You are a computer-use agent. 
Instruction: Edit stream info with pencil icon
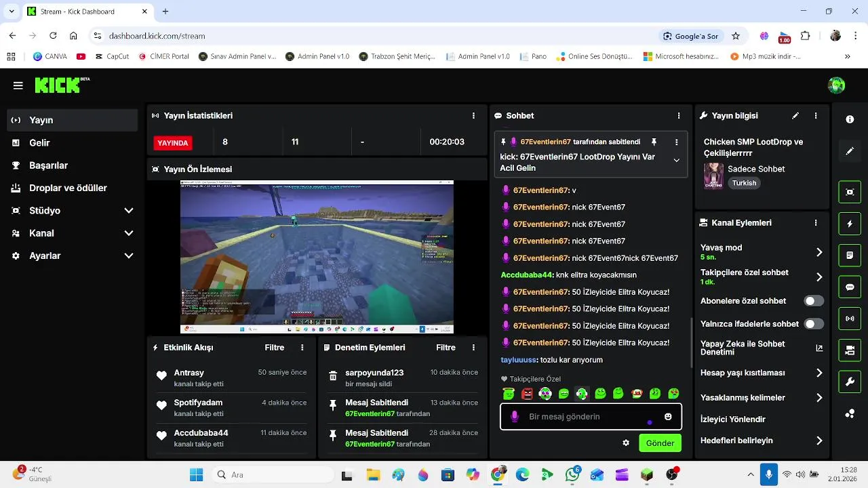(x=795, y=116)
